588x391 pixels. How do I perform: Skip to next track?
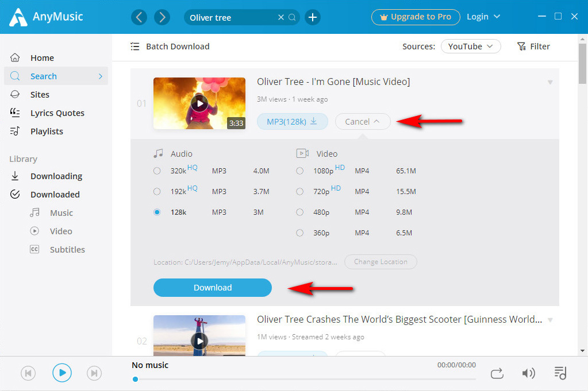tap(94, 373)
